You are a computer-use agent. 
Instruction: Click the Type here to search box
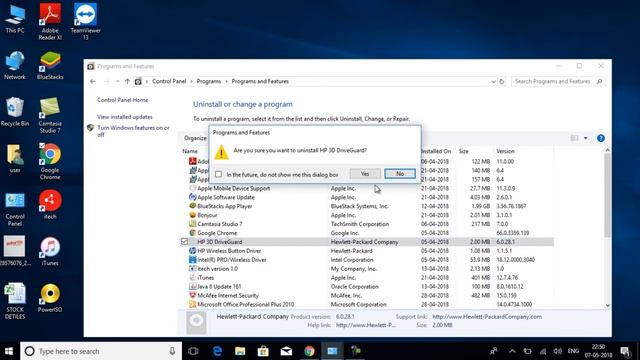point(101,351)
